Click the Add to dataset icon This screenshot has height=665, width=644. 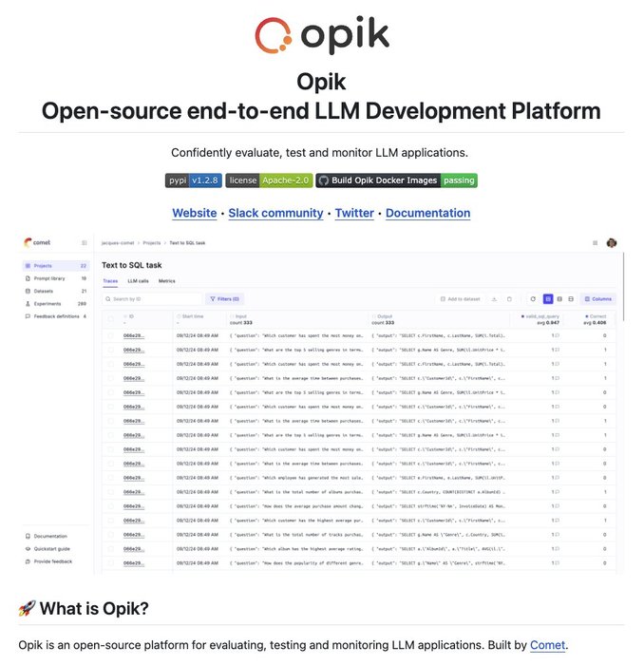[x=443, y=299]
